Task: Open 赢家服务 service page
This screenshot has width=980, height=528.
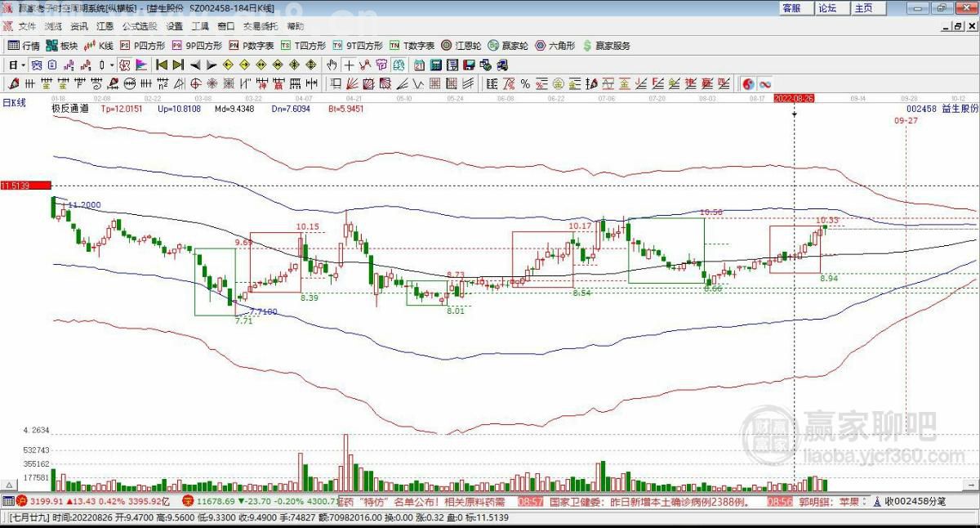Action: pyautogui.click(x=606, y=46)
